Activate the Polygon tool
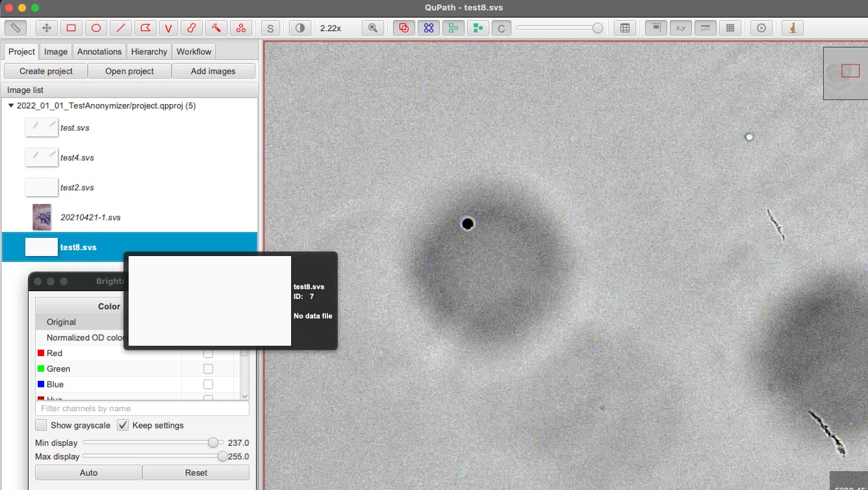Image resolution: width=868 pixels, height=490 pixels. [146, 28]
